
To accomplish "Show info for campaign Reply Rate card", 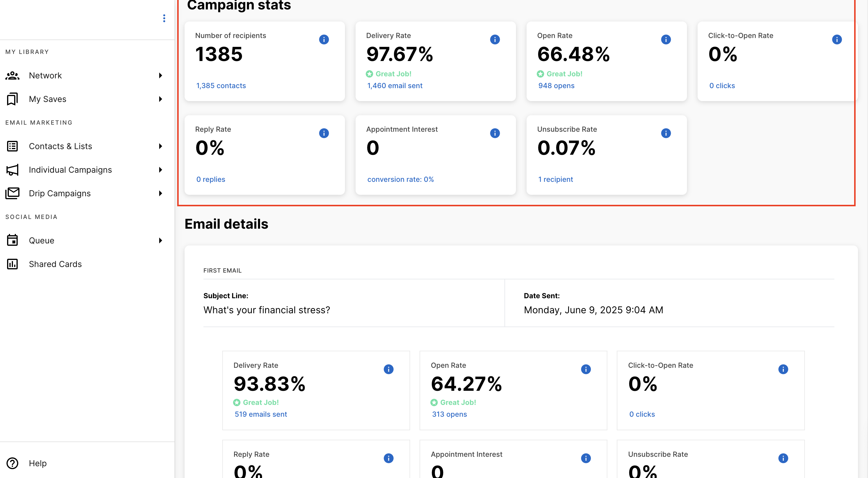I will [x=324, y=133].
